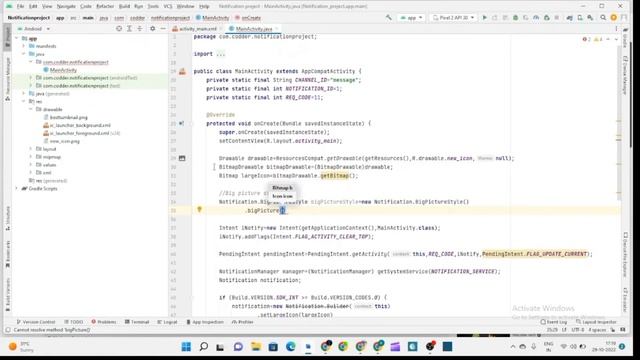
Task: Expand the layout folder
Action: coord(31,149)
